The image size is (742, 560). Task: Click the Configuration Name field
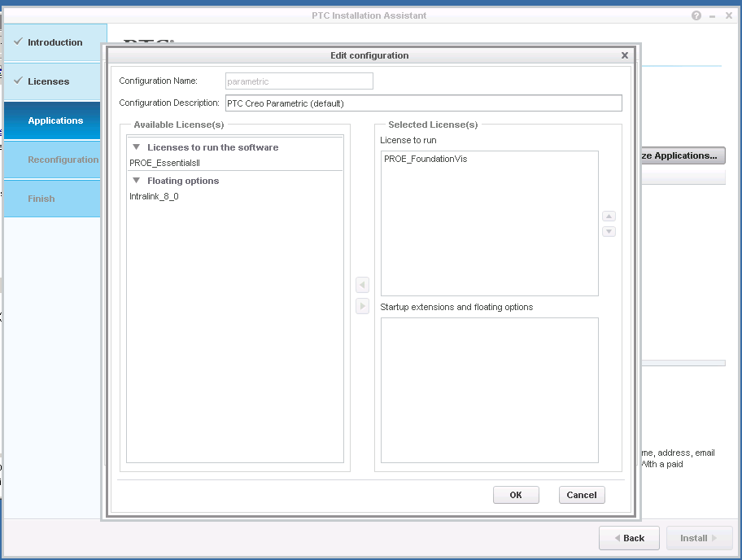[299, 81]
